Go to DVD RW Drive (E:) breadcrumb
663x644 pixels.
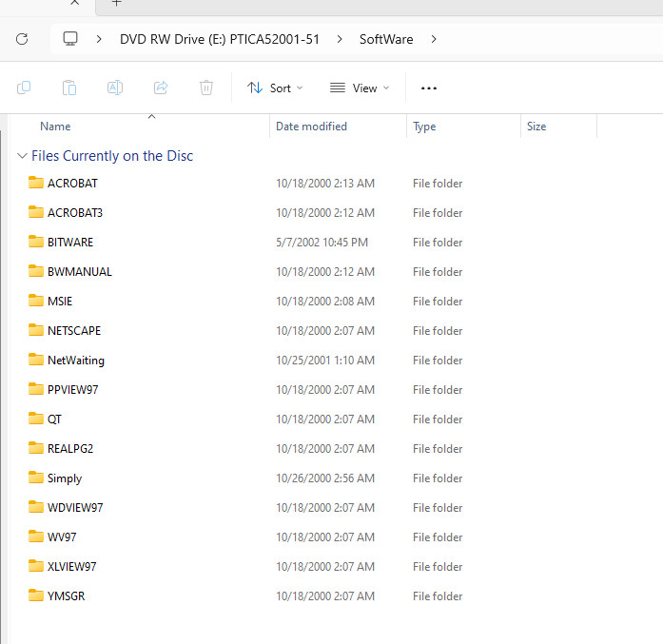220,39
